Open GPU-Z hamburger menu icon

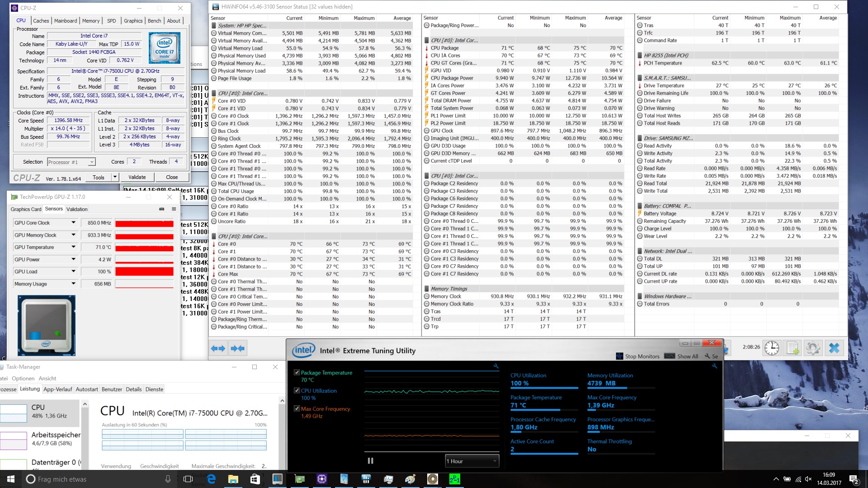[x=174, y=209]
